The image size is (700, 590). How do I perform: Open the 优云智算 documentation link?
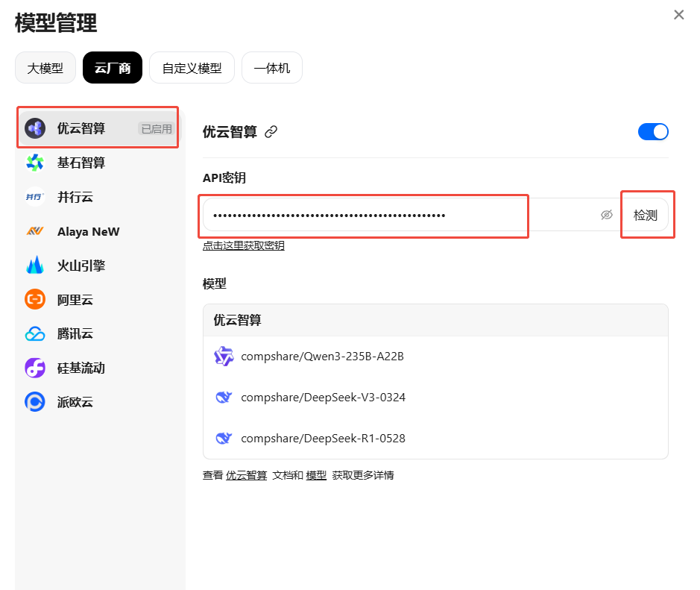coord(247,475)
